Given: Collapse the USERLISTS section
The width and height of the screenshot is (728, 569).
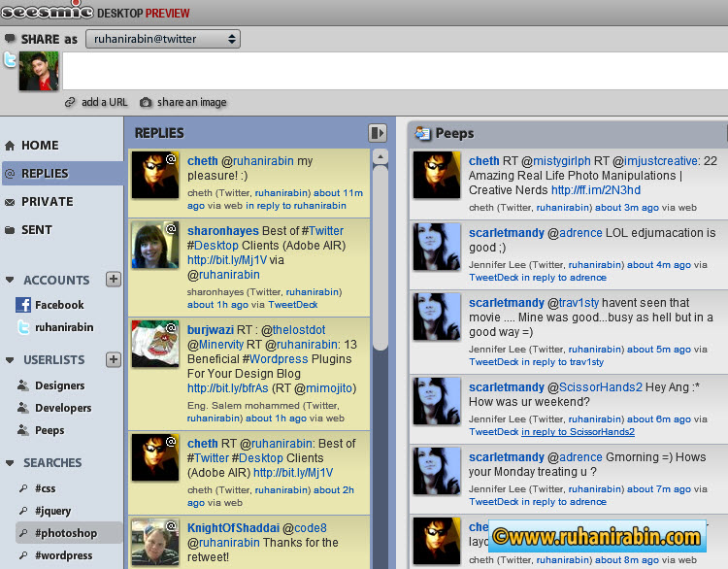Looking at the screenshot, I should [x=10, y=360].
